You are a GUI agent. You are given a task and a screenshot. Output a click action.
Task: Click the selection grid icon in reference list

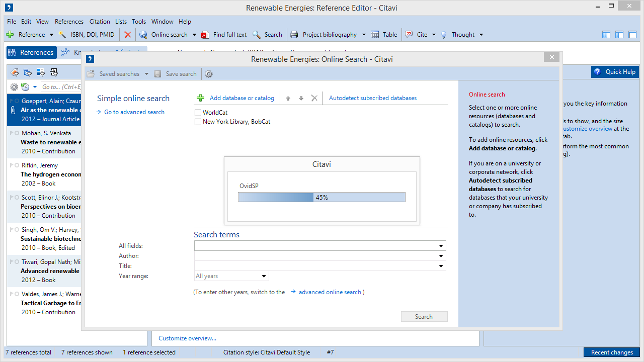[x=41, y=72]
